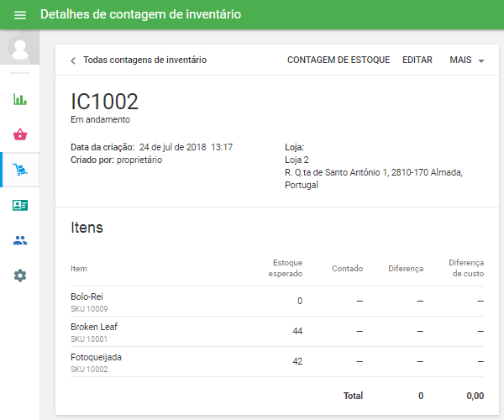Click the Diferença de custo column header
This screenshot has height=420, width=504.
(466, 268)
